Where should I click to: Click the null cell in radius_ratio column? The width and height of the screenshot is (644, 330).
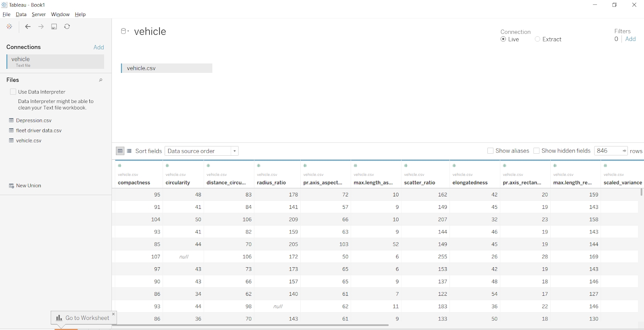click(x=278, y=306)
